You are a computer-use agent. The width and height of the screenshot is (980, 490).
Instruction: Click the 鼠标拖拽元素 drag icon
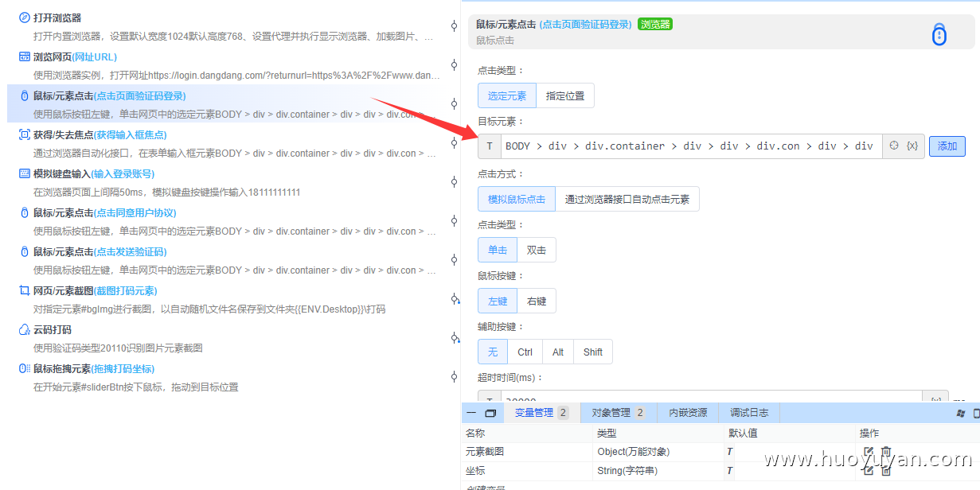pyautogui.click(x=24, y=368)
